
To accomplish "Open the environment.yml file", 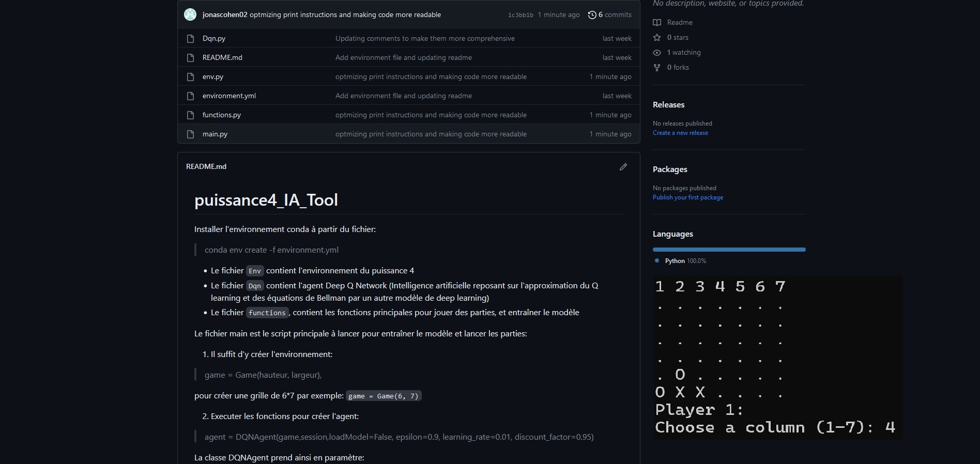I will coord(229,96).
